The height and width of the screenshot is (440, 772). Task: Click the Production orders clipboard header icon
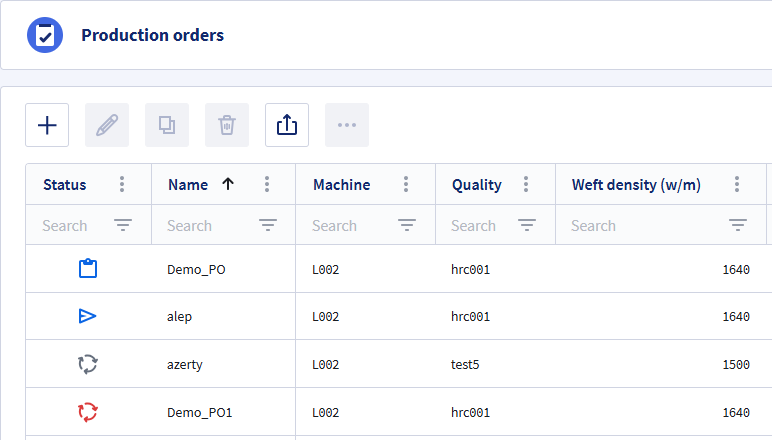(x=45, y=35)
